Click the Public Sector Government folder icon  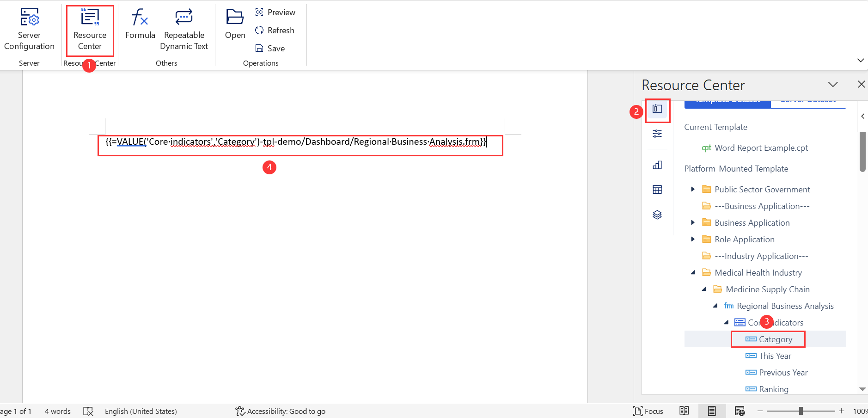(x=706, y=189)
